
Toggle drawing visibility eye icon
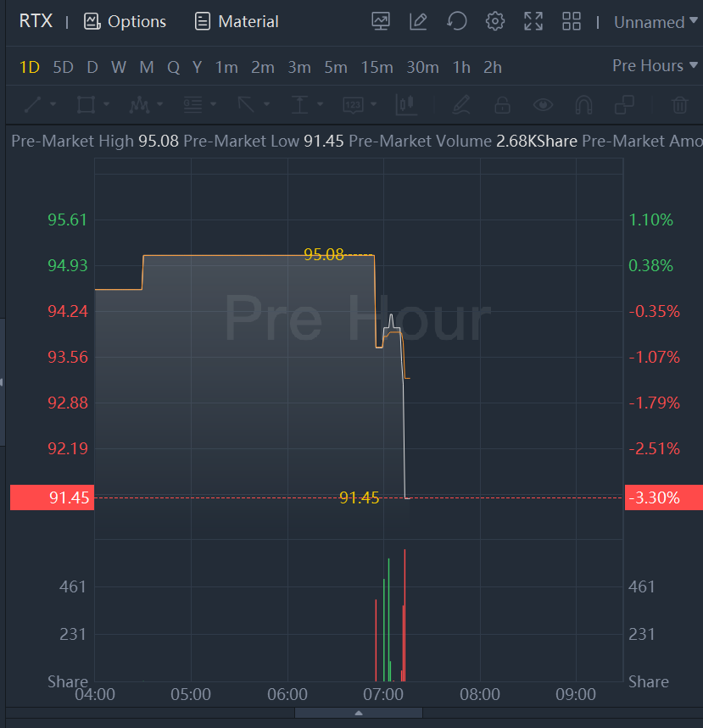543,105
